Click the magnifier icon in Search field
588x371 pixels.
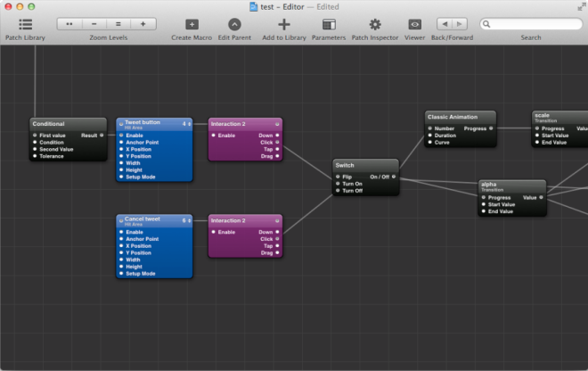tap(486, 24)
